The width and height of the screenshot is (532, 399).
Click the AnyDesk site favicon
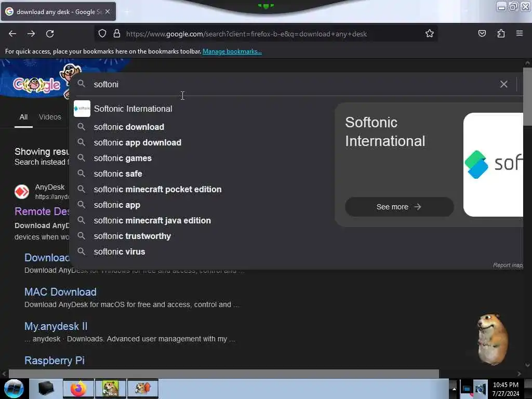[x=22, y=192]
